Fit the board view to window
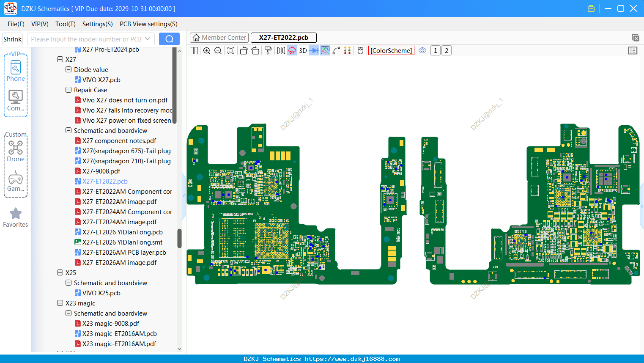This screenshot has width=644, height=363. click(x=231, y=51)
